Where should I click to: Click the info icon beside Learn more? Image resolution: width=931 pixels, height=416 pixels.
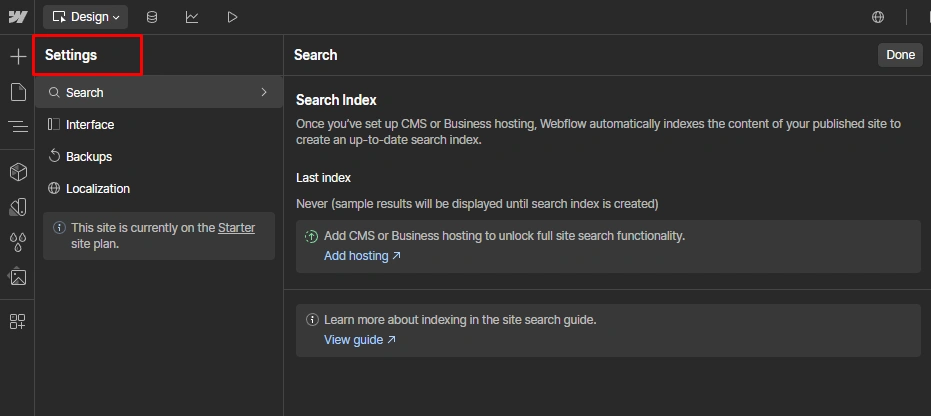(312, 320)
